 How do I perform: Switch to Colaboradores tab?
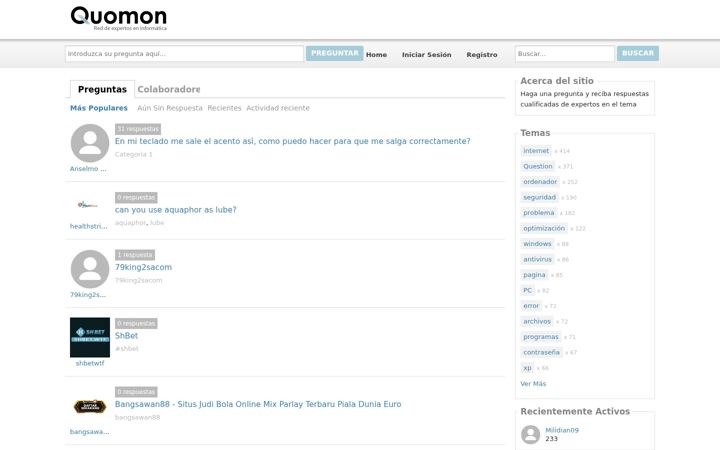tap(169, 89)
